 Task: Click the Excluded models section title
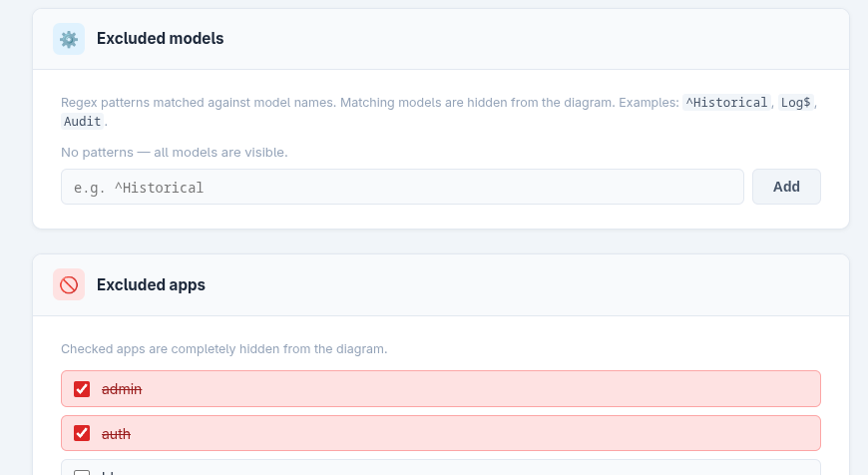pyautogui.click(x=160, y=39)
